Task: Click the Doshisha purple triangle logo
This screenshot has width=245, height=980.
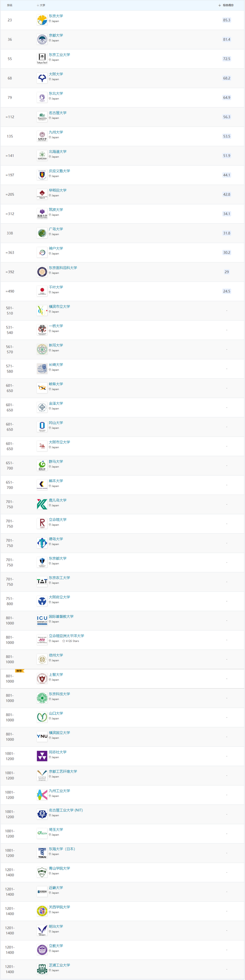Action: point(42,756)
